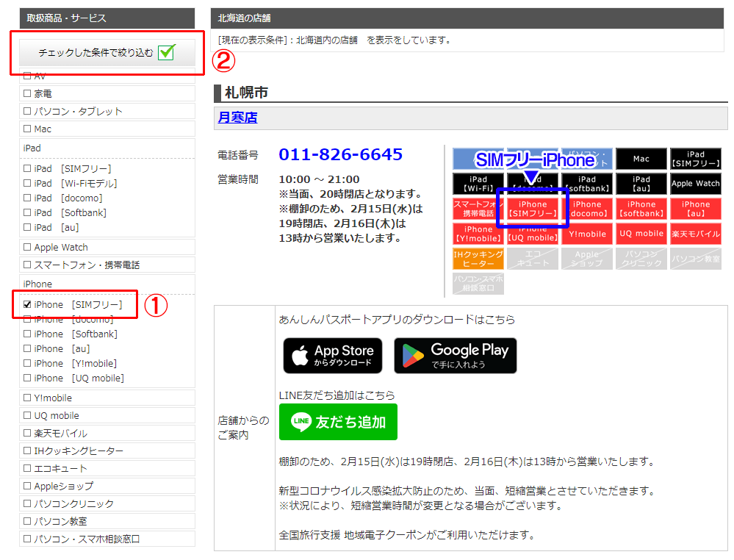Click the LINE 友だち追加 button

click(338, 422)
